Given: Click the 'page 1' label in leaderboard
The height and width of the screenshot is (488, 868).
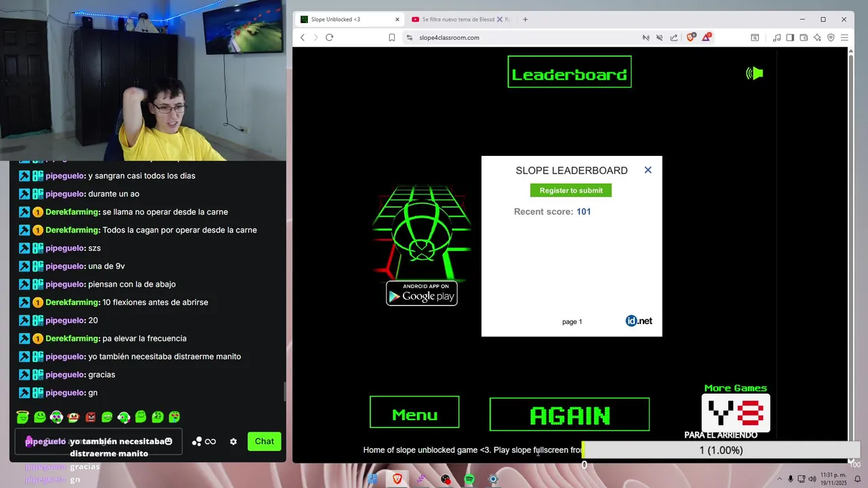Looking at the screenshot, I should [x=572, y=322].
